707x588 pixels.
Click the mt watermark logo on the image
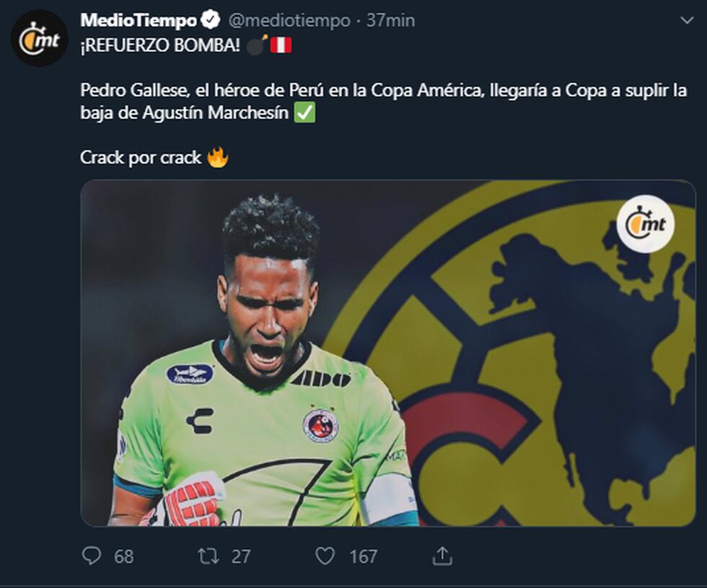pos(646,224)
